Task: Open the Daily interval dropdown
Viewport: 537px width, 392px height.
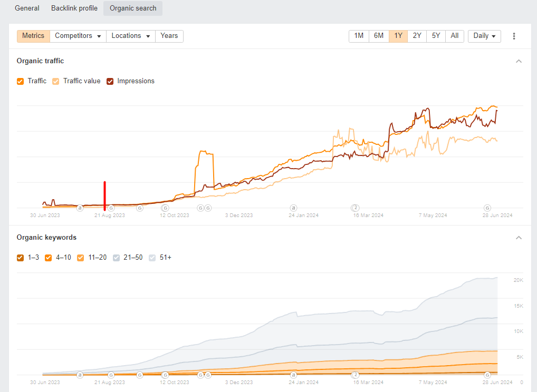Action: point(484,36)
